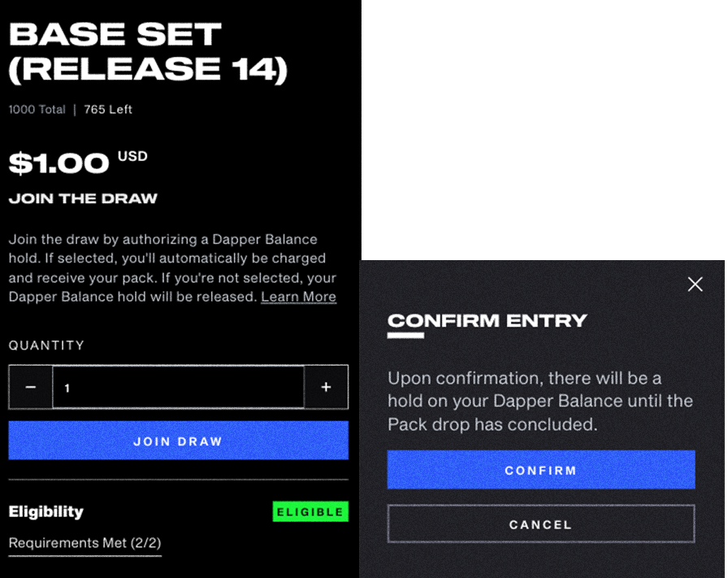The height and width of the screenshot is (578, 728).
Task: Expand Requirements Met (2/2) details
Action: 85,543
